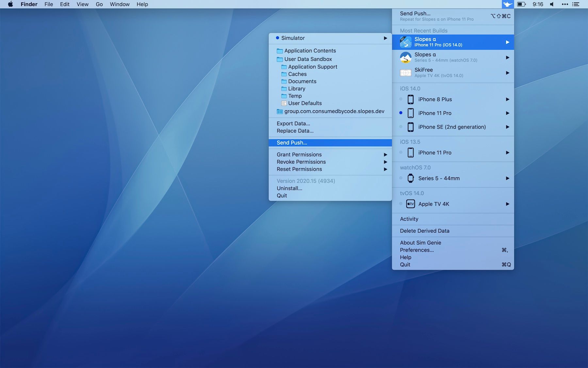Click the volume speaker icon

(x=552, y=4)
